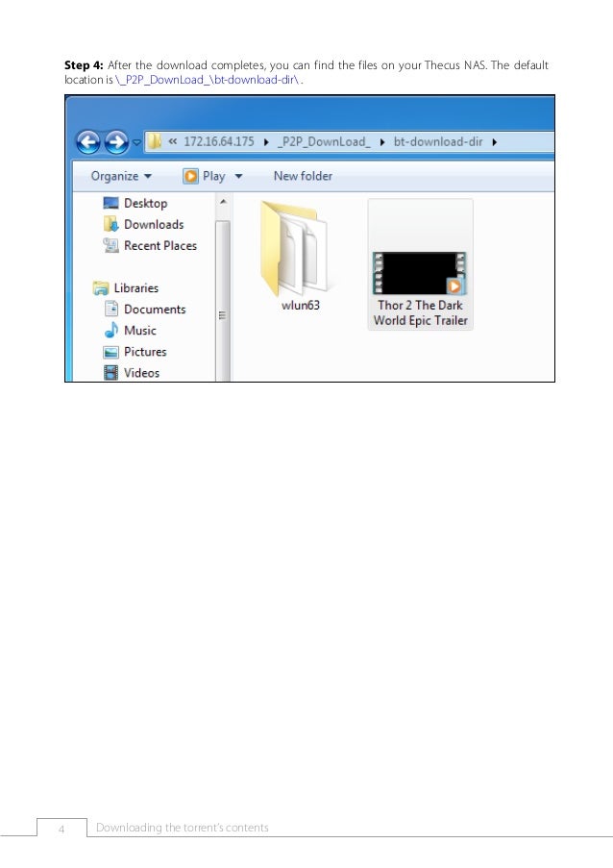Screen dimensions: 613x868
Task: Click New folder in toolbar
Action: click(304, 176)
